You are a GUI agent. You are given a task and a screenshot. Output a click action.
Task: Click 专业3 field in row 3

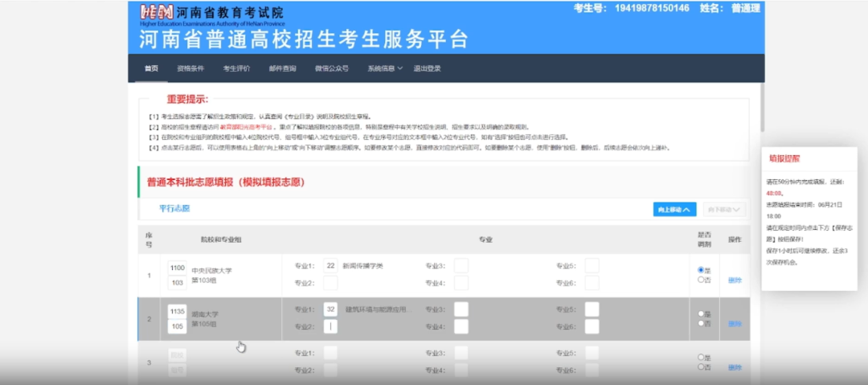pos(461,353)
